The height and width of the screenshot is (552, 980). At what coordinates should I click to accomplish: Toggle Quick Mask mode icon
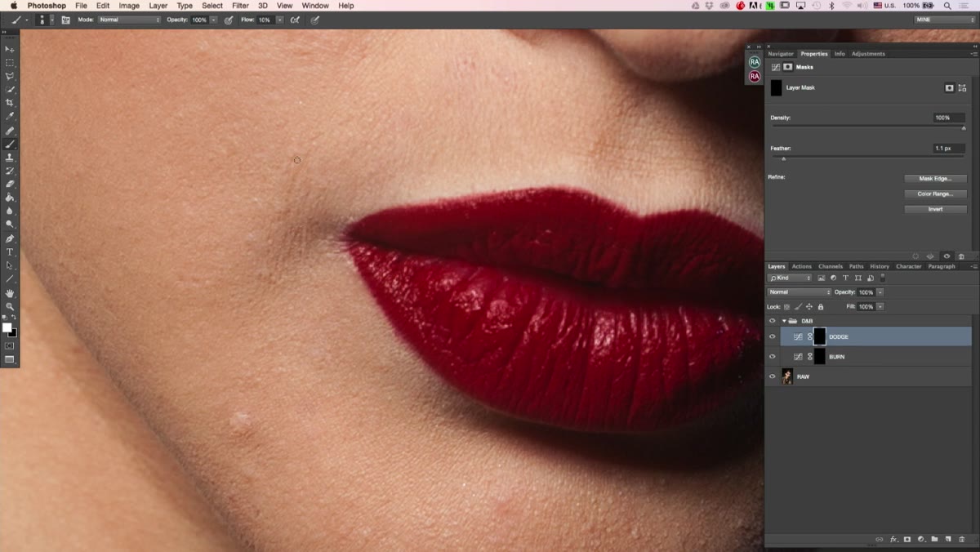pyautogui.click(x=10, y=345)
